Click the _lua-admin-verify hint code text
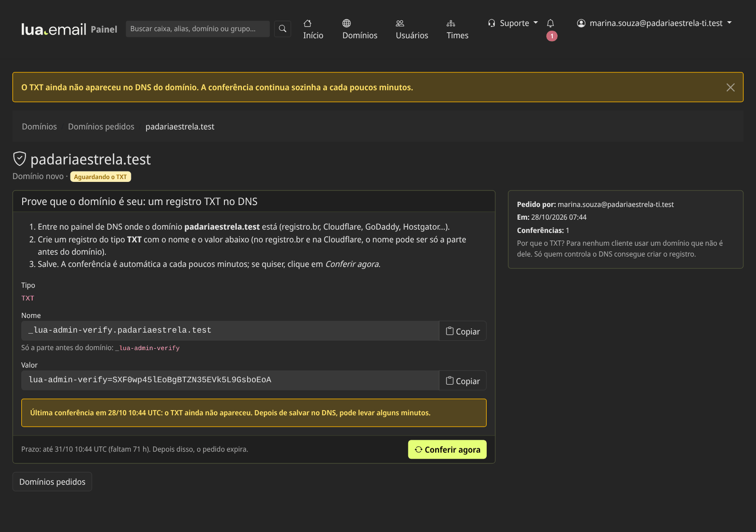Viewport: 756px width, 532px height. coord(147,348)
